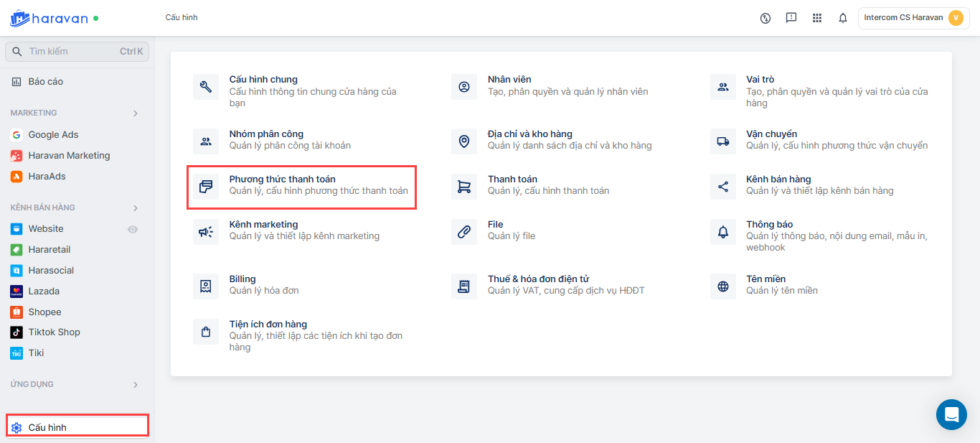Open Nhóm phân công settings link
The width and height of the screenshot is (980, 443).
266,134
